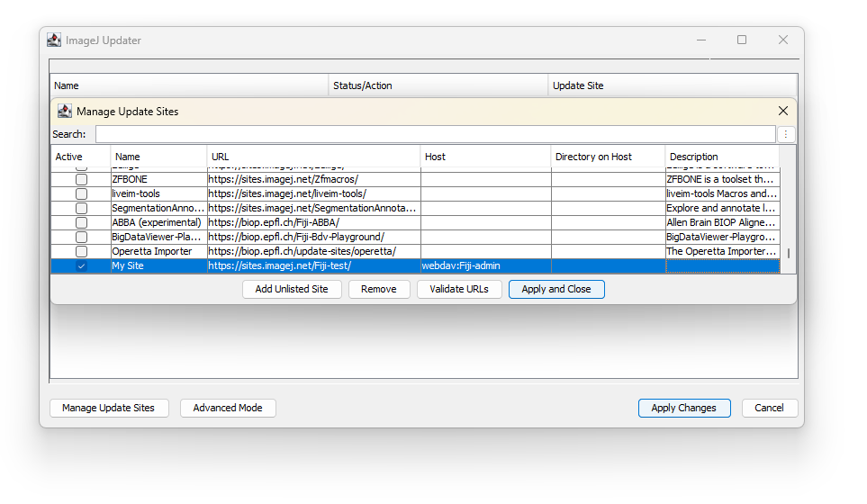The height and width of the screenshot is (504, 867).
Task: Enable the liveim-tools update site checkbox
Action: tap(81, 194)
